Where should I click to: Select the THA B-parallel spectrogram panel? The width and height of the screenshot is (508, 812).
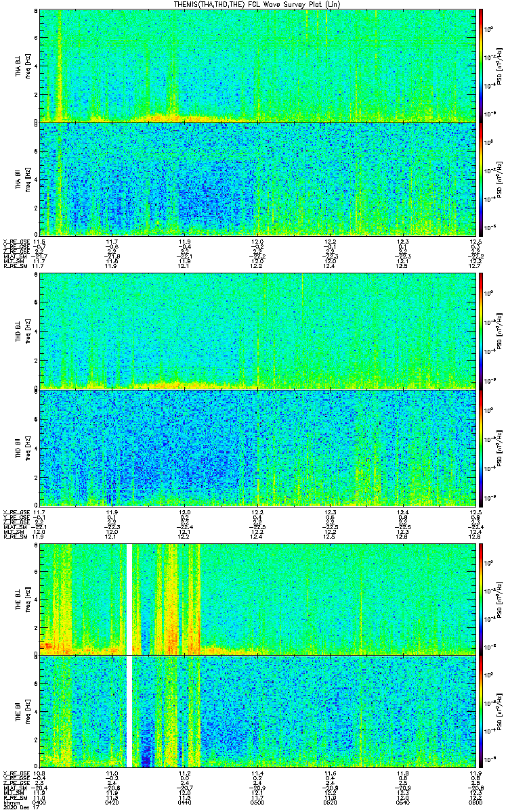tap(259, 179)
